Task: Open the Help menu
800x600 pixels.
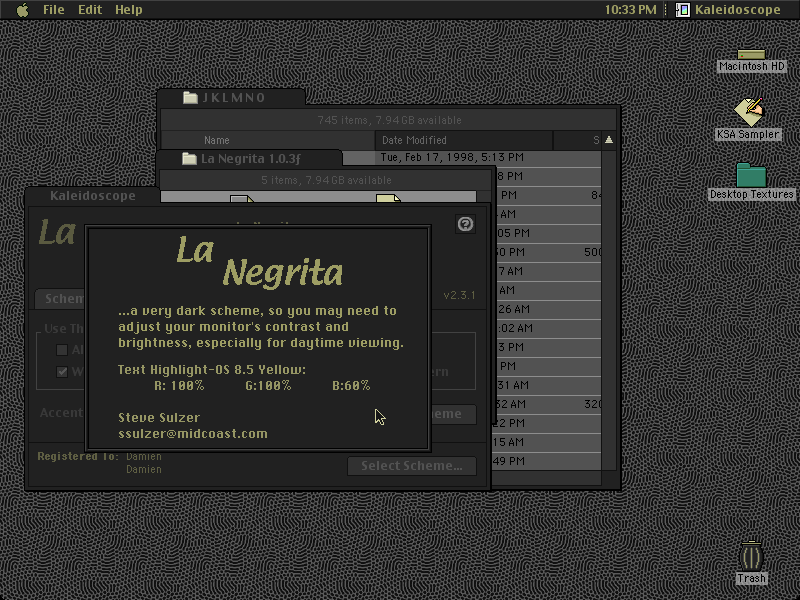Action: point(129,10)
